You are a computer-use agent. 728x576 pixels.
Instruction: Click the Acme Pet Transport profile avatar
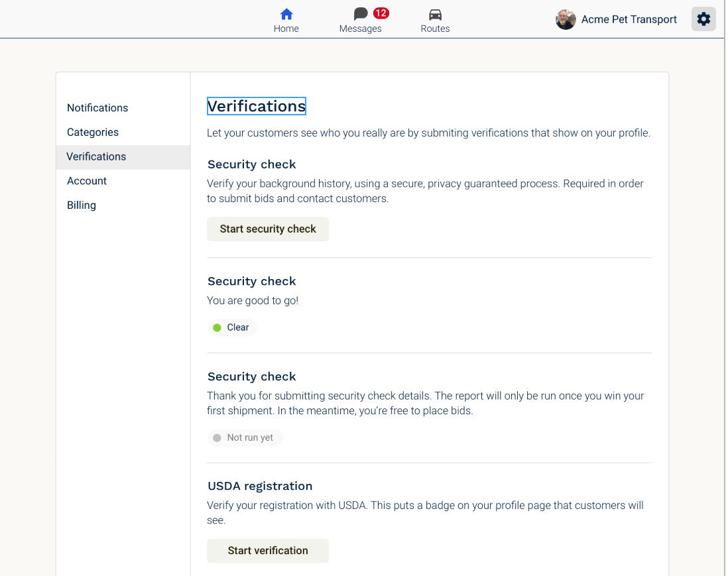(x=566, y=19)
